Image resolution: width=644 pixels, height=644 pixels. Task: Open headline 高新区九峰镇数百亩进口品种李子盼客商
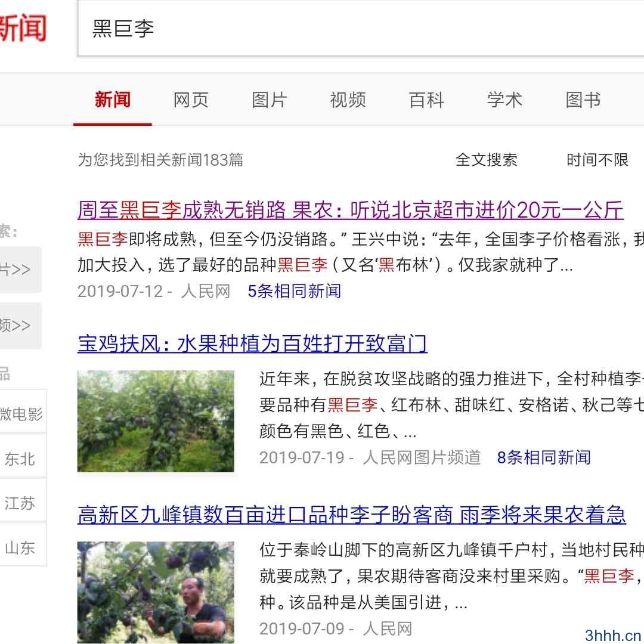click(x=352, y=515)
